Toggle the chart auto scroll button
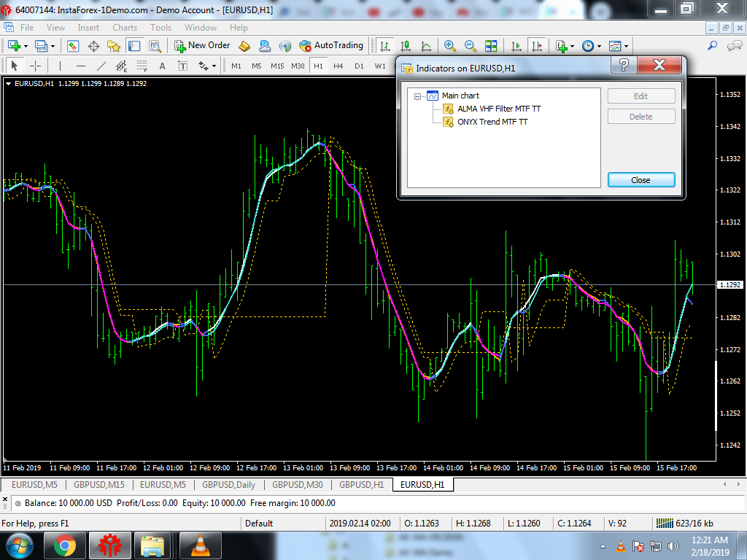This screenshot has height=560, width=747. pos(516,46)
